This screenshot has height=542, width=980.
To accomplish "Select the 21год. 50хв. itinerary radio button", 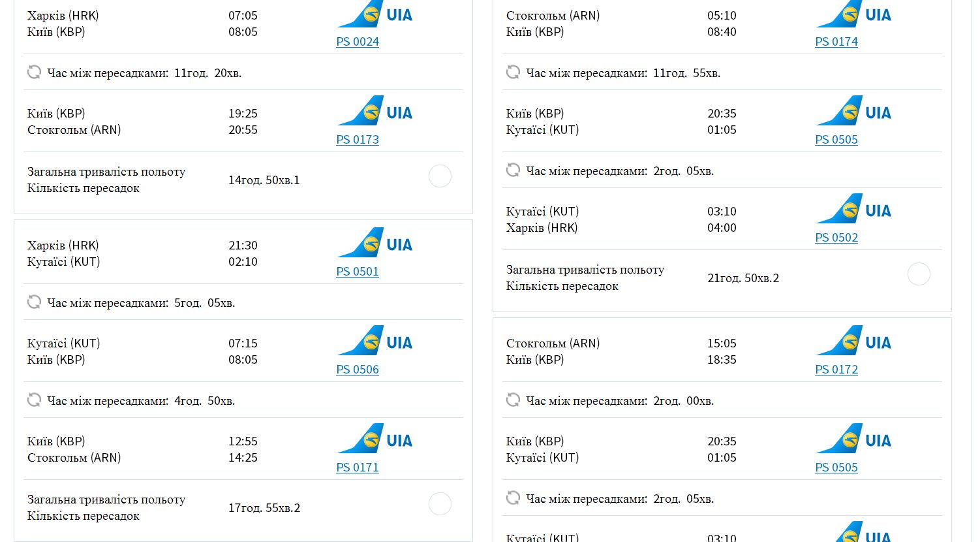I will (x=919, y=274).
